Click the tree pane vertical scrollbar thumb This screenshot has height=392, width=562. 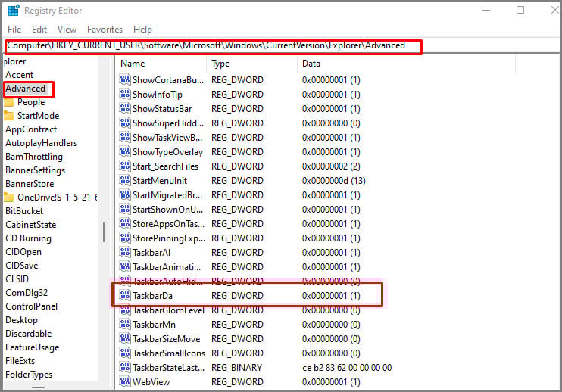click(104, 232)
